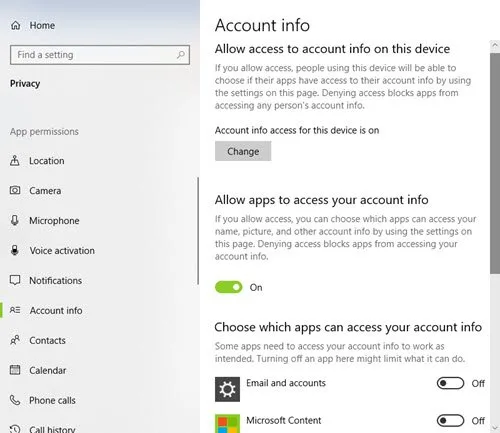Click the search magnifier icon

tap(181, 55)
